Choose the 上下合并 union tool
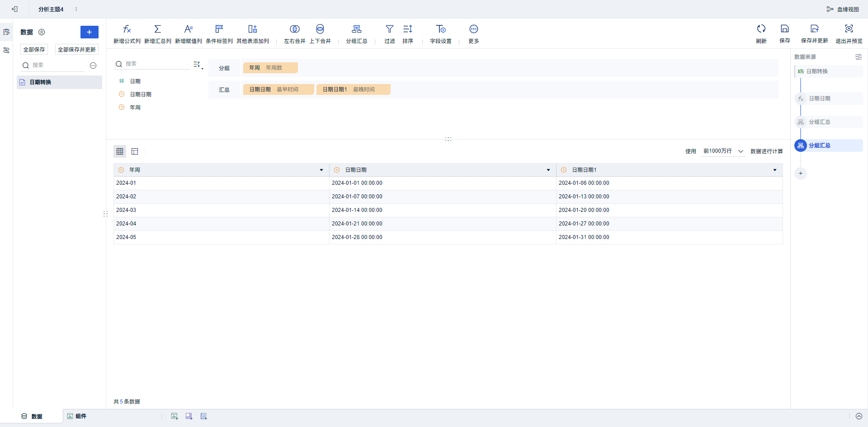868x427 pixels. coord(320,34)
